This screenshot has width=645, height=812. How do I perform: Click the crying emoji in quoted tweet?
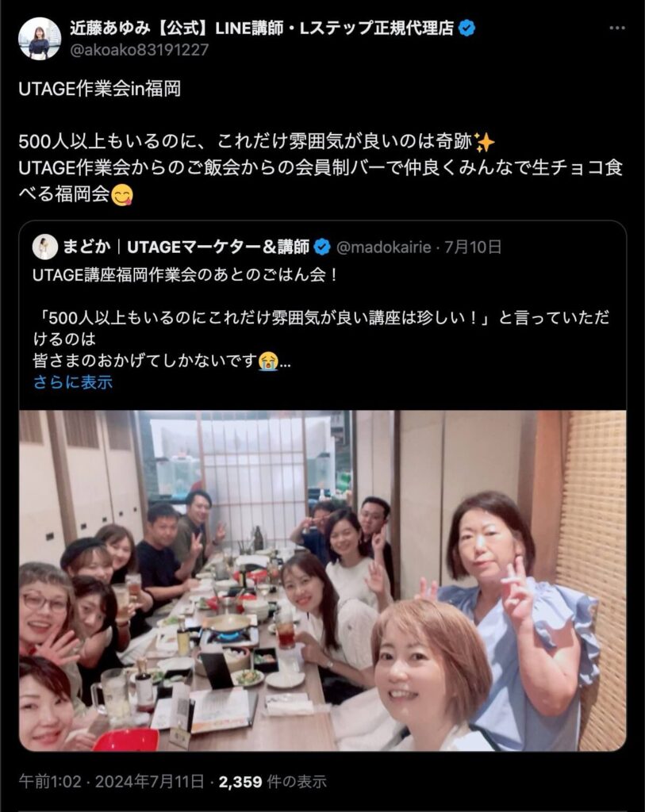268,361
